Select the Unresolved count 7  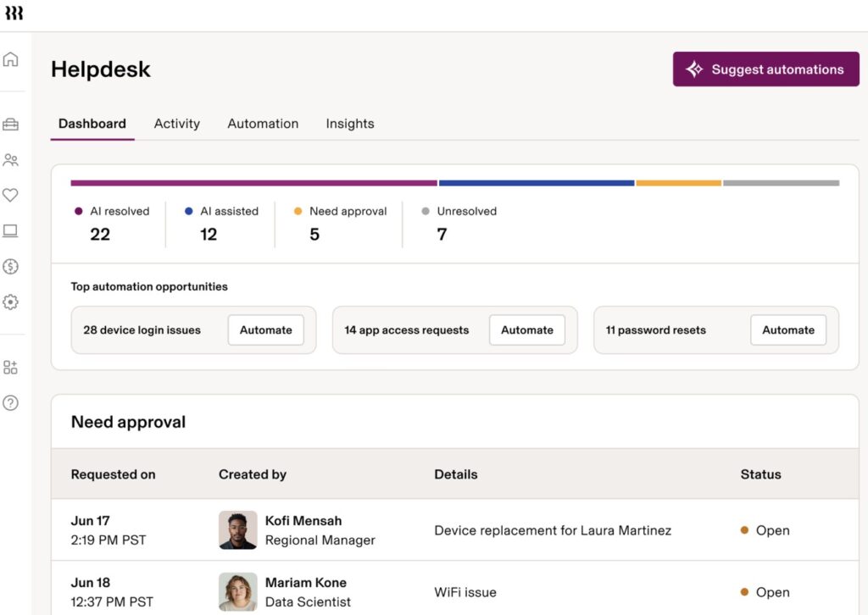click(x=442, y=235)
